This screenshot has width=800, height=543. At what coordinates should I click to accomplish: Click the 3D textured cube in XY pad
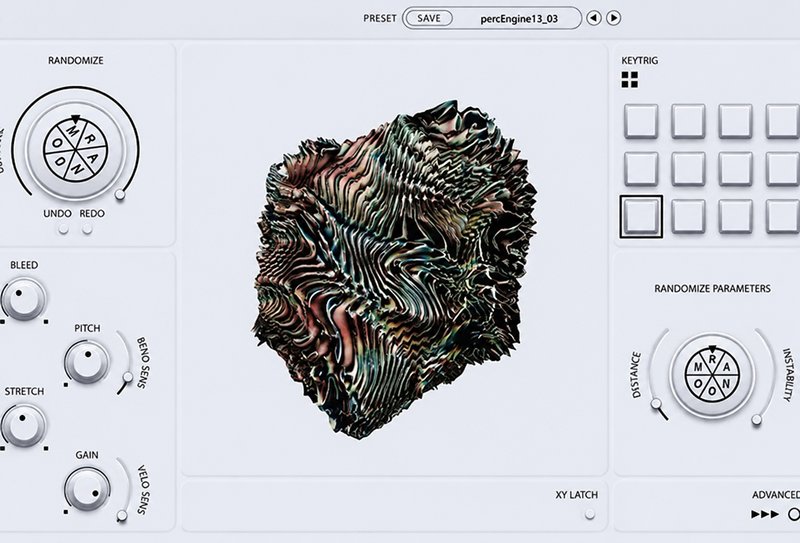pos(394,269)
